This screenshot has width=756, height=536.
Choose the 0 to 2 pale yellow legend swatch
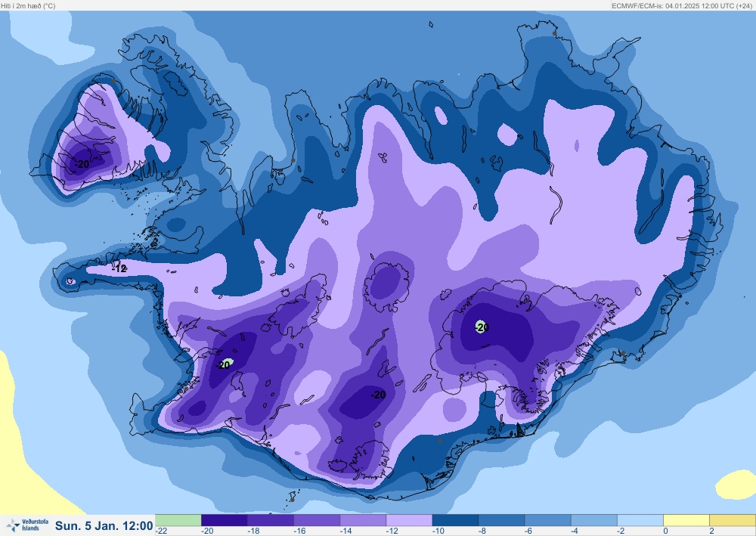click(x=687, y=520)
